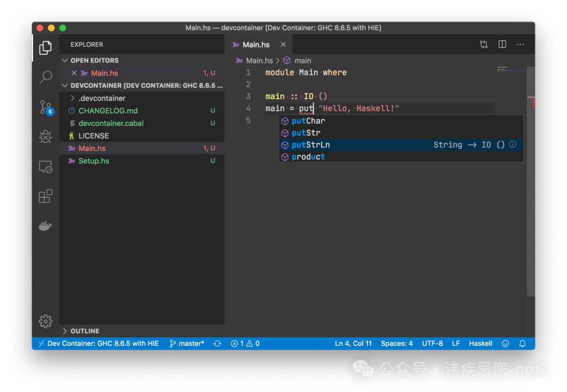Click the master* branch indicator
567x392 pixels.
point(187,344)
